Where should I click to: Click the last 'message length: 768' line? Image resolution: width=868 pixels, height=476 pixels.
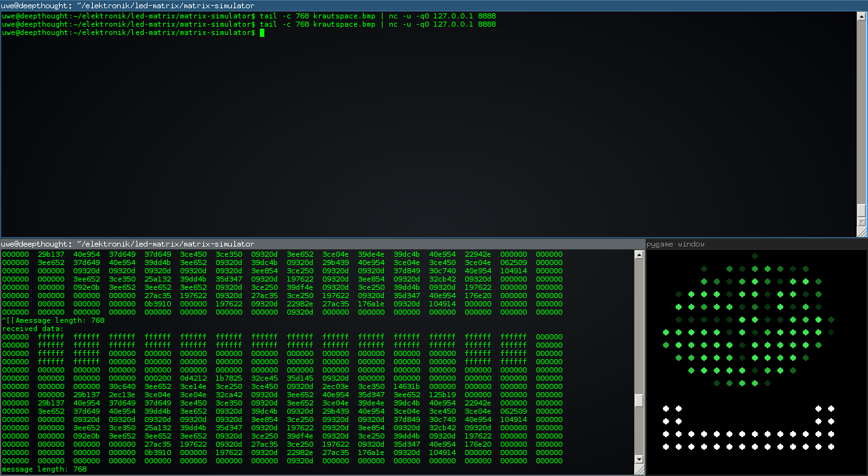(44, 469)
